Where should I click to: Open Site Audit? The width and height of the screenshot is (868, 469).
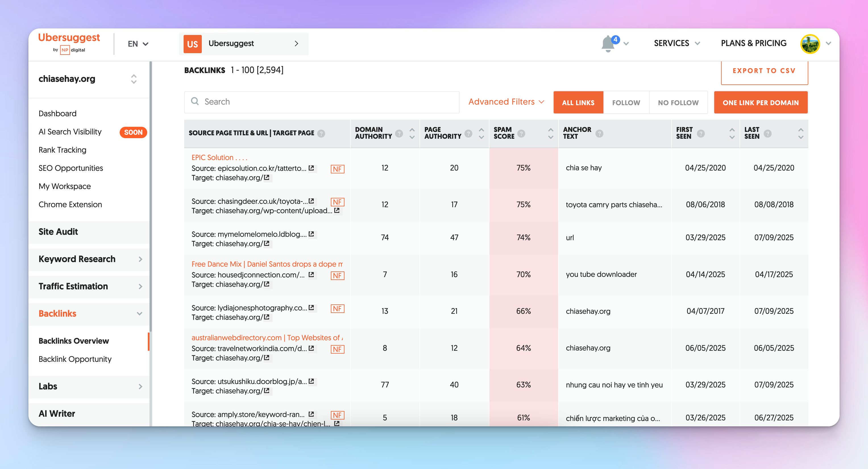89,232
